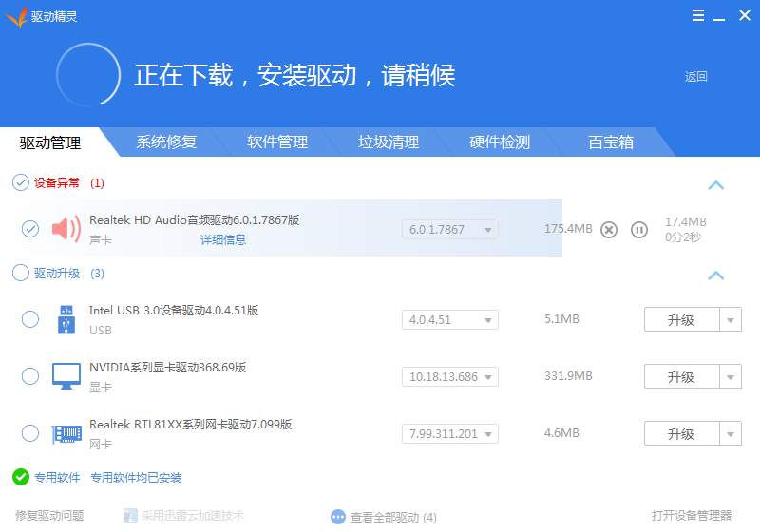Click the blue dots icon beside 查看全部驱动
Image resolution: width=760 pixels, height=532 pixels.
click(x=338, y=517)
